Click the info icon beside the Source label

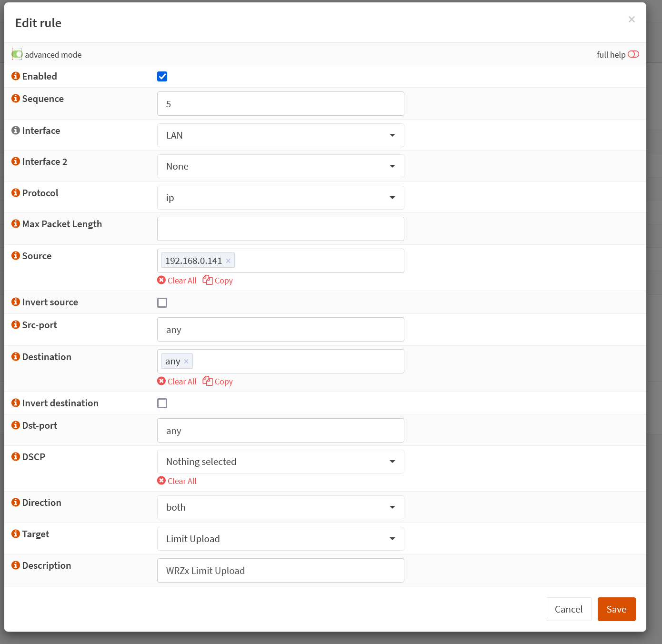click(16, 256)
